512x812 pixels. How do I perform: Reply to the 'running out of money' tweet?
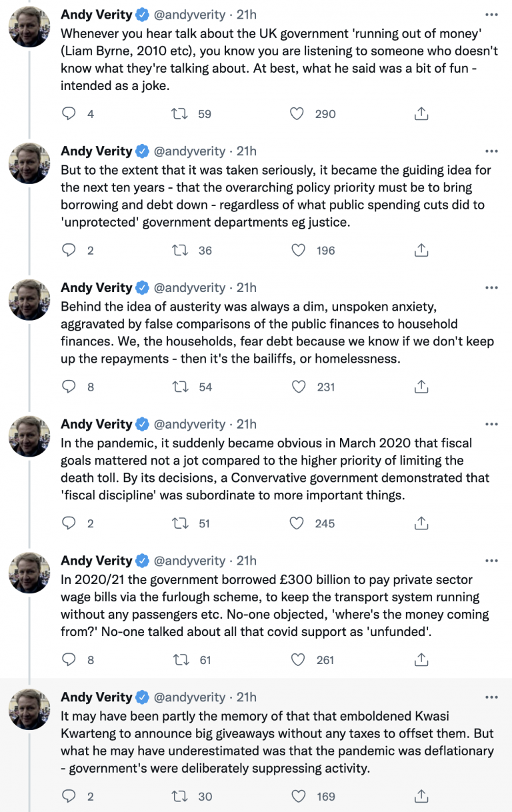tap(69, 114)
